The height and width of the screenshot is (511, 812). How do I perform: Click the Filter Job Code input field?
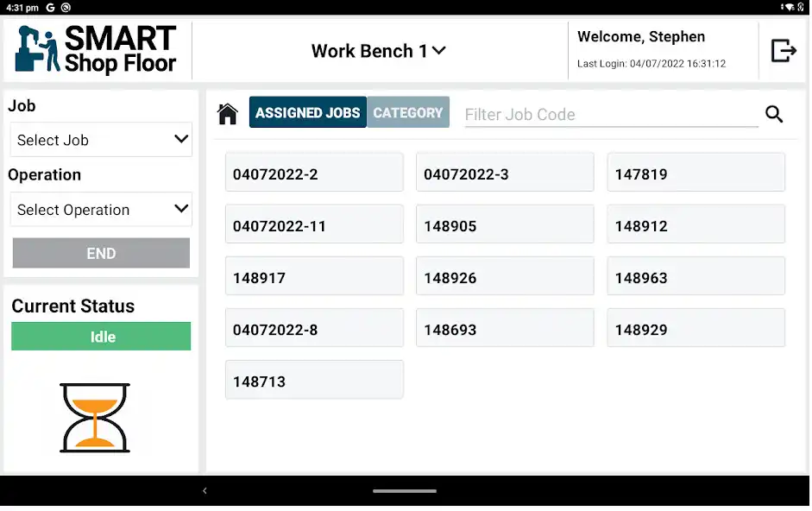tap(610, 114)
